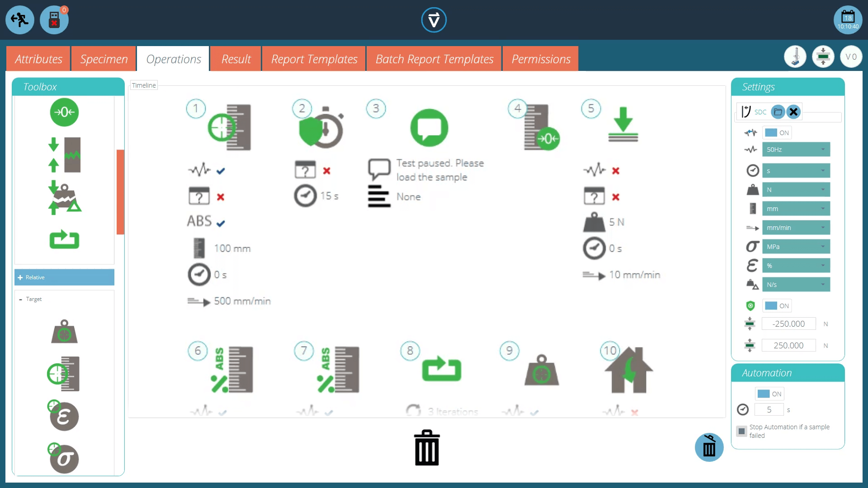Select the target load weight tool
This screenshot has height=488, width=868.
coord(64,332)
